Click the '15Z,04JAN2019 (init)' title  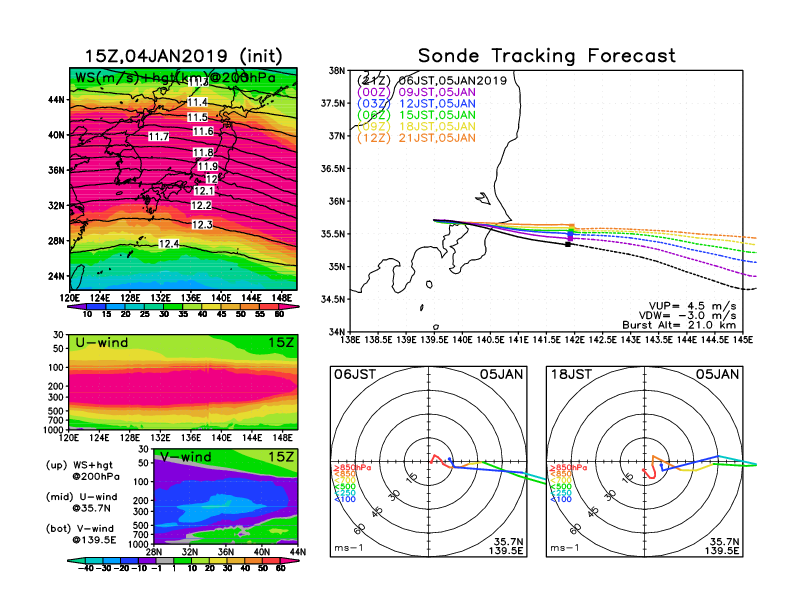(x=183, y=56)
